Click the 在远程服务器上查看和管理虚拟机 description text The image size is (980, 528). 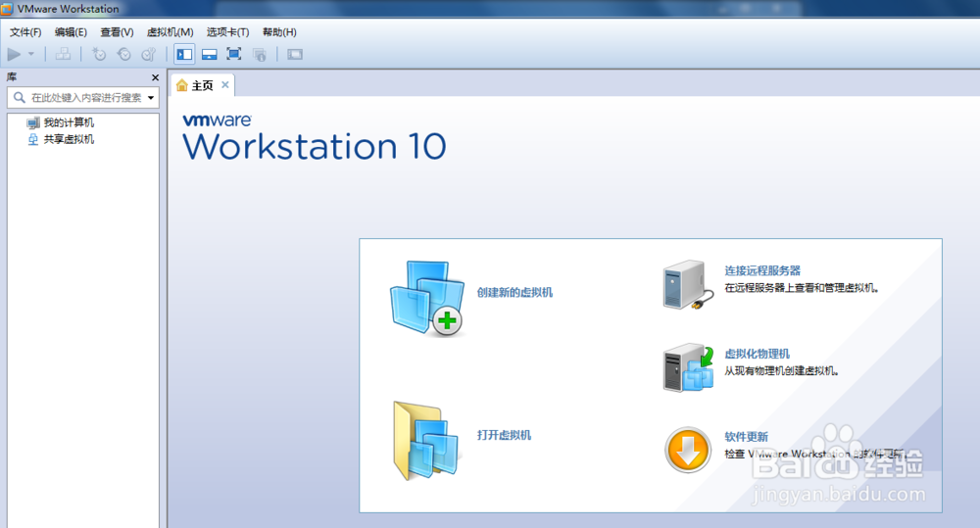[x=802, y=288]
